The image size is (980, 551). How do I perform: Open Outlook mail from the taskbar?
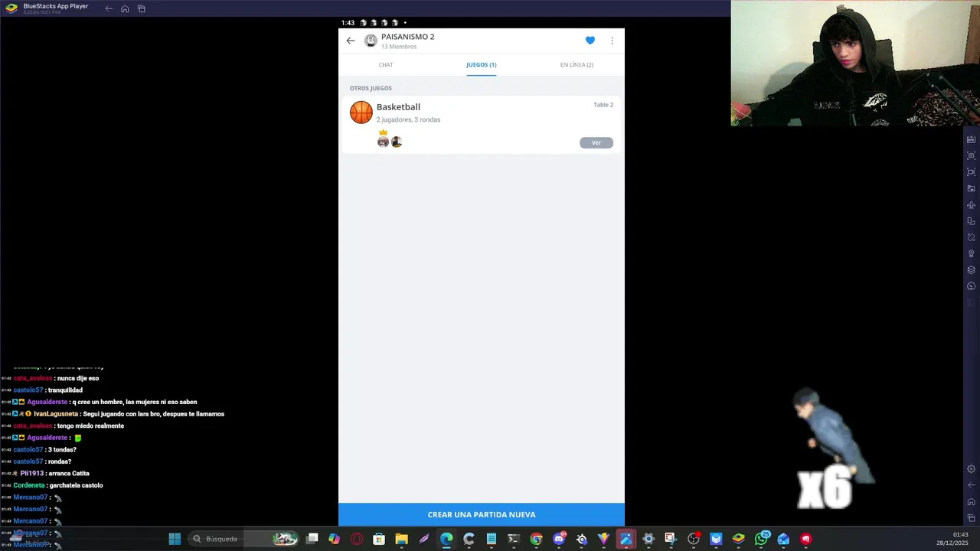pos(783,539)
